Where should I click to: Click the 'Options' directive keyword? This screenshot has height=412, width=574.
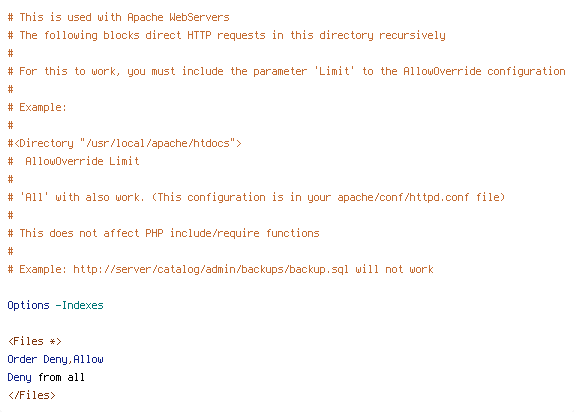tap(28, 305)
